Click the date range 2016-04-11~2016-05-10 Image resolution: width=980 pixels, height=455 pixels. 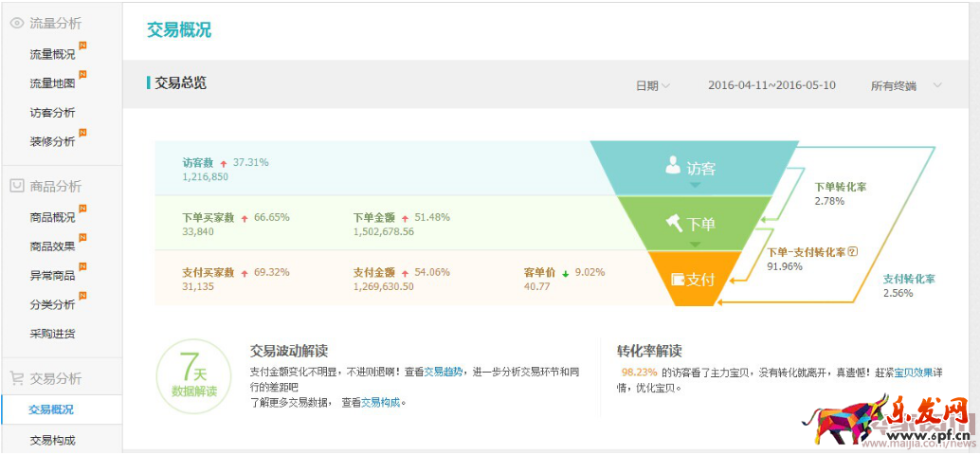(771, 85)
